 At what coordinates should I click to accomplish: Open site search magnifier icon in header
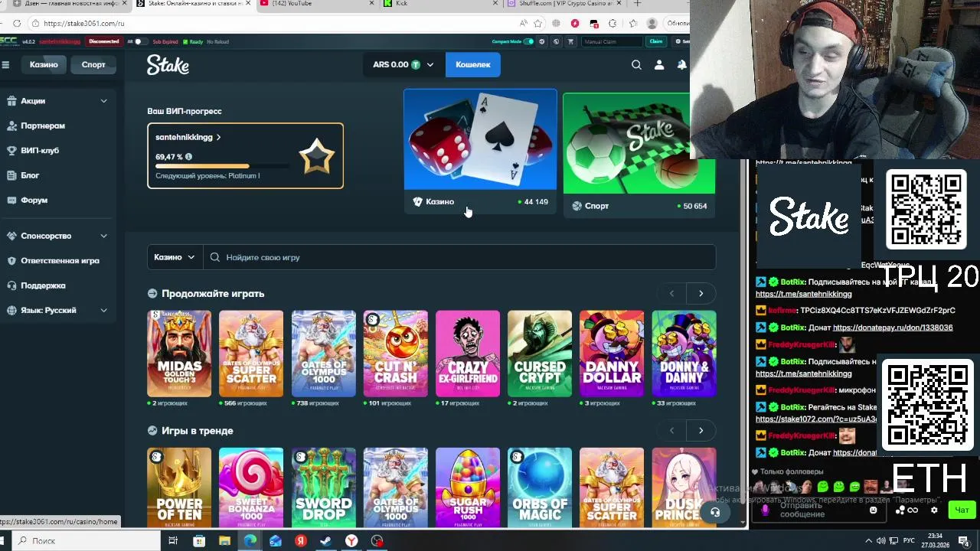pos(636,65)
